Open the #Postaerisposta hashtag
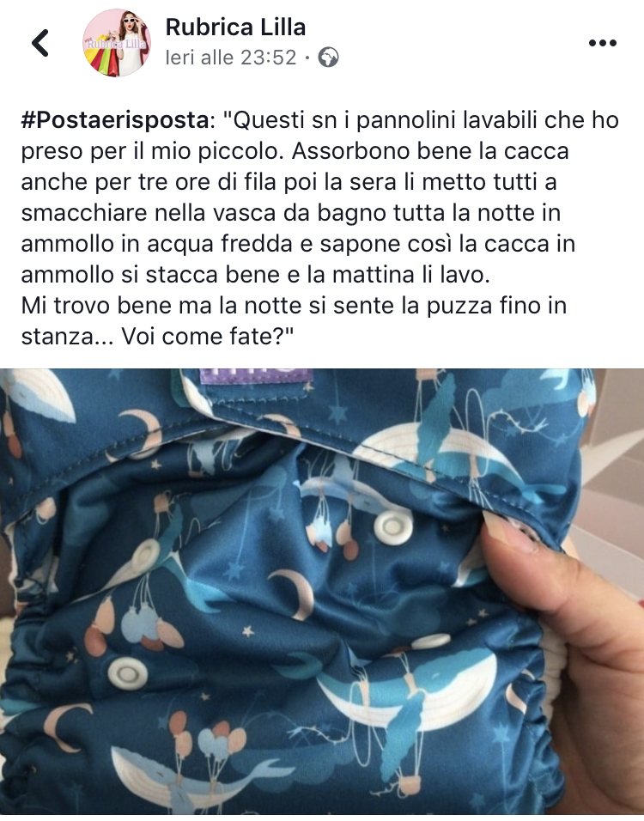Viewport: 644px width, 821px height. [115, 120]
